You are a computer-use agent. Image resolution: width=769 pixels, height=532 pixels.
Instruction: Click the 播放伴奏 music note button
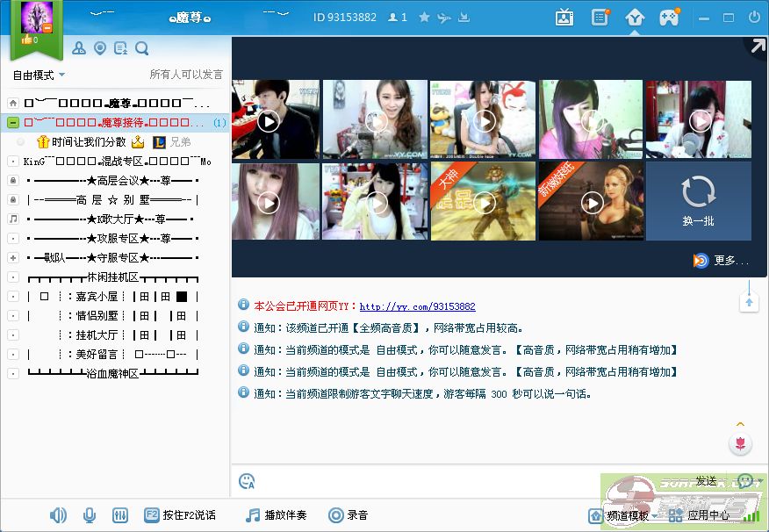pos(277,514)
